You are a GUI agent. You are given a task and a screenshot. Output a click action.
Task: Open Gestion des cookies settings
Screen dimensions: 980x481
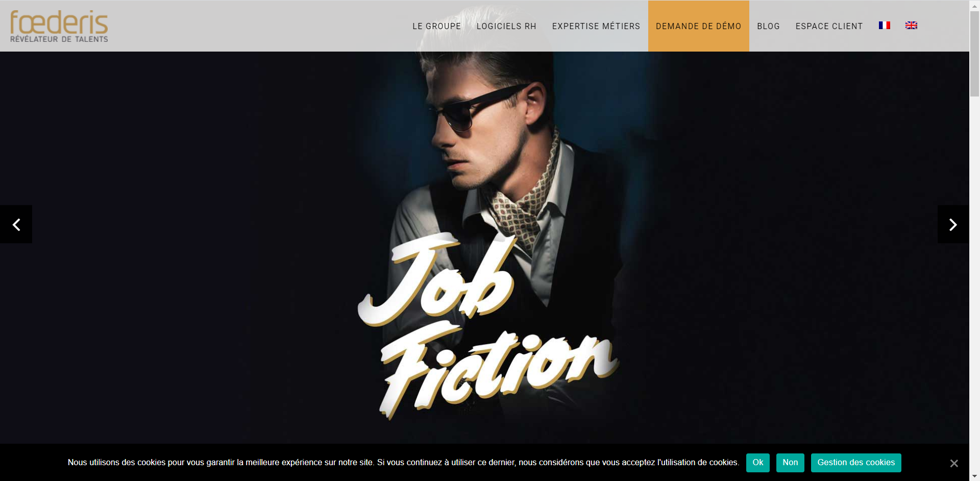856,463
